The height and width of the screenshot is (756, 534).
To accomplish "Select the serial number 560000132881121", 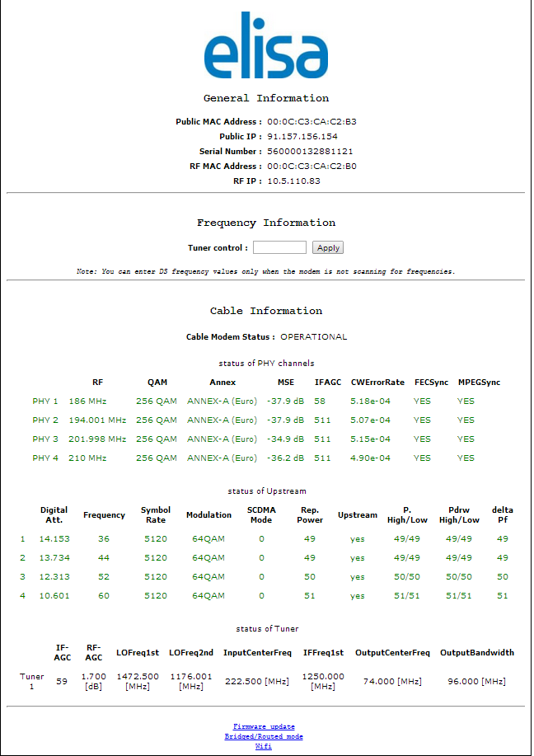I will click(310, 152).
